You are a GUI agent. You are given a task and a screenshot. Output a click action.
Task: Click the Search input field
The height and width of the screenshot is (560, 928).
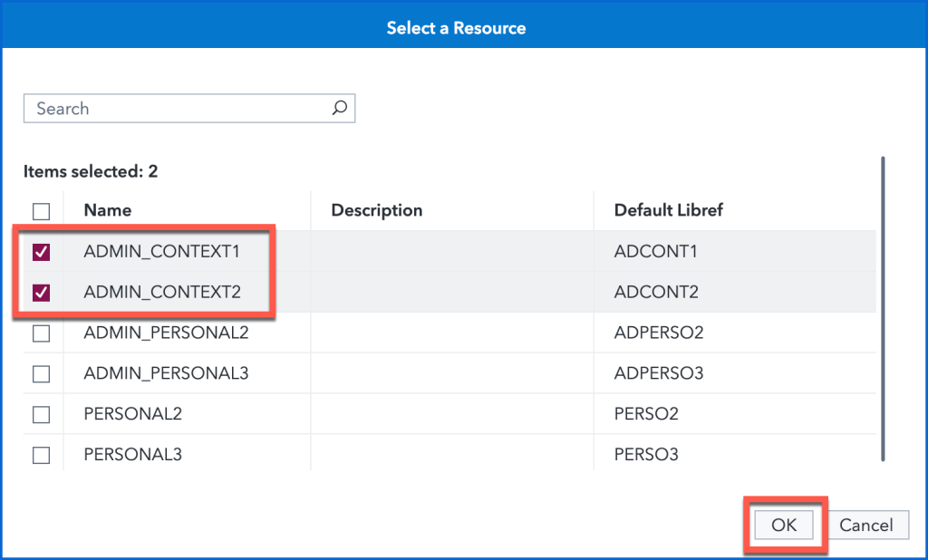(x=177, y=109)
